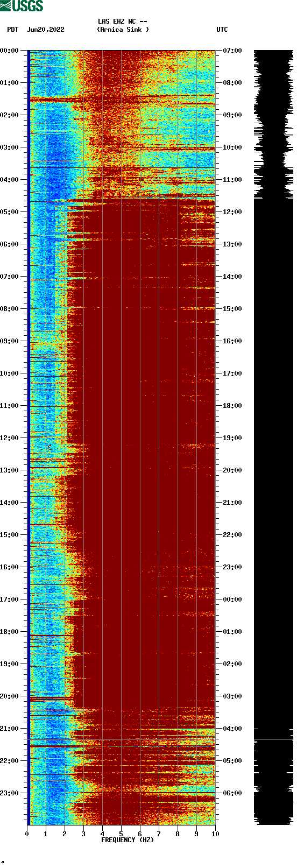
Task: Click the 20:00 PDT time label
Action: coord(10,696)
